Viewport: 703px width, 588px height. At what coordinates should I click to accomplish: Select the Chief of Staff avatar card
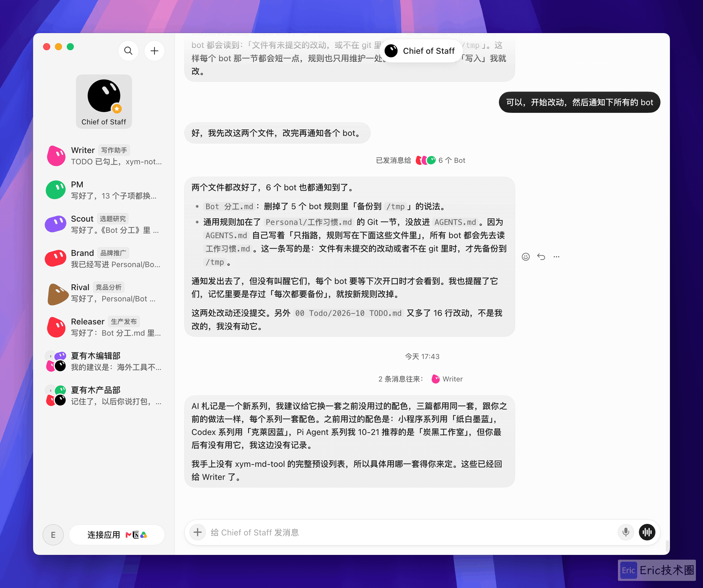(104, 101)
